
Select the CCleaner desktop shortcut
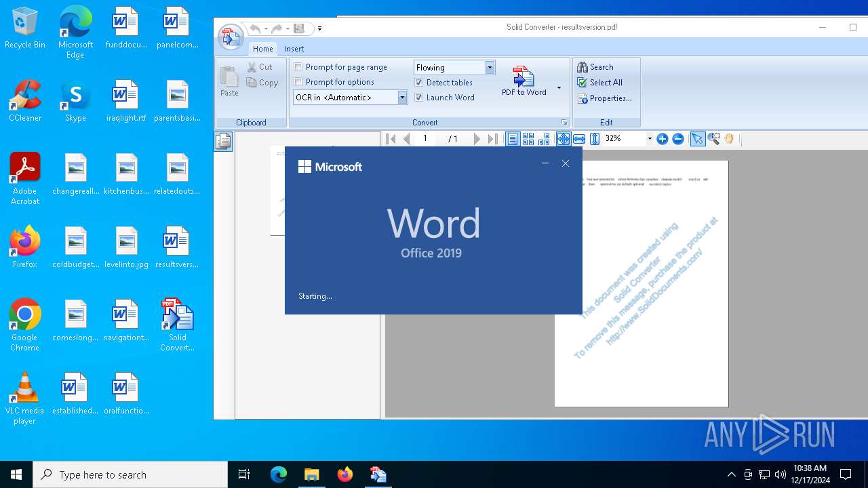click(x=25, y=102)
